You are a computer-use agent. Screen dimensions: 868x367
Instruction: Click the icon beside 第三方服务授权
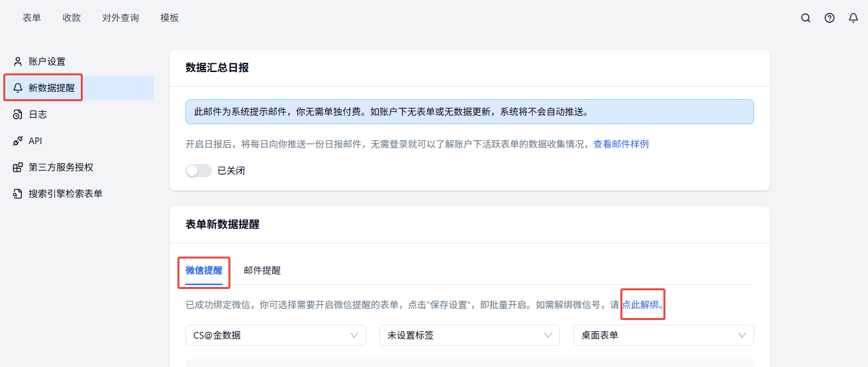(x=18, y=167)
